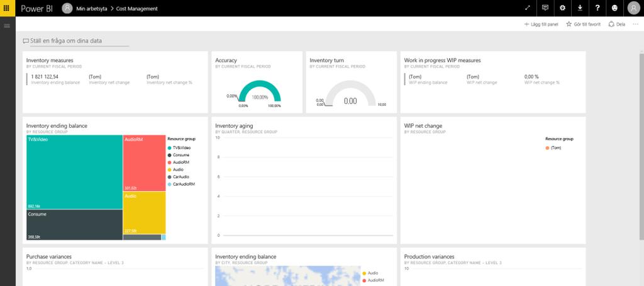Select the TV&Video treemap block
The height and width of the screenshot is (286, 644).
pyautogui.click(x=74, y=172)
